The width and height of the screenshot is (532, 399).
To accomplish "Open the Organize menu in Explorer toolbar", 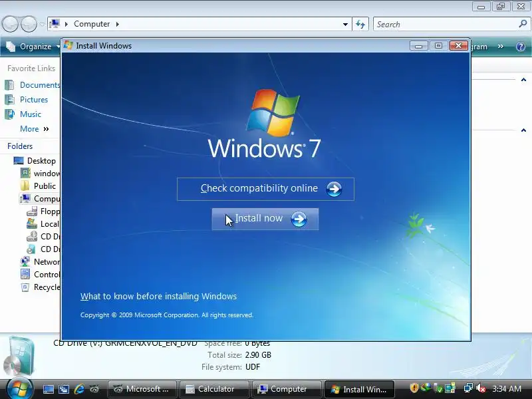I will (33, 47).
